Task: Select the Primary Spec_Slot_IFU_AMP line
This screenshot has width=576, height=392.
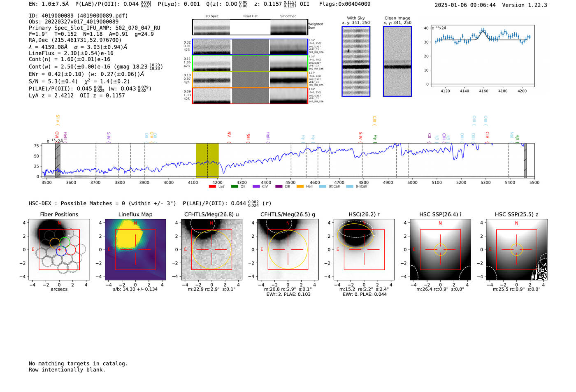Action: (x=95, y=28)
